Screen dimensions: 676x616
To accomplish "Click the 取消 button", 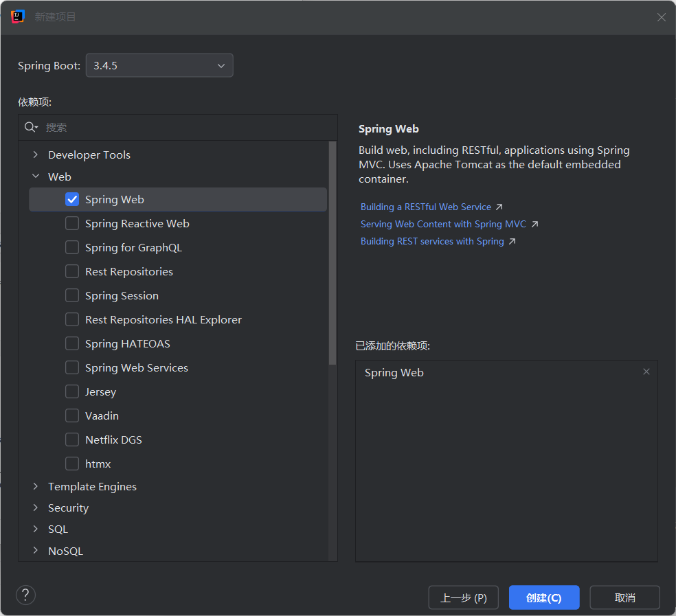I will click(624, 597).
